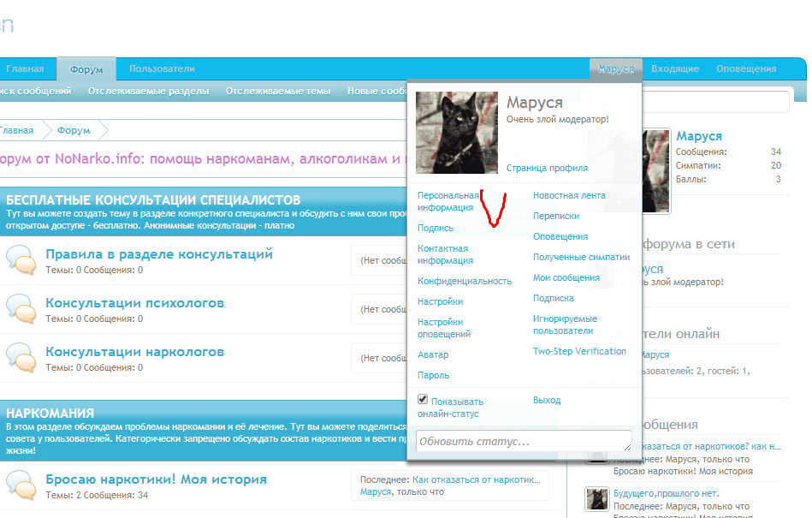Click forum icon beside Бросаю наркотики! Моя история
The height and width of the screenshot is (518, 812).
pos(21,485)
